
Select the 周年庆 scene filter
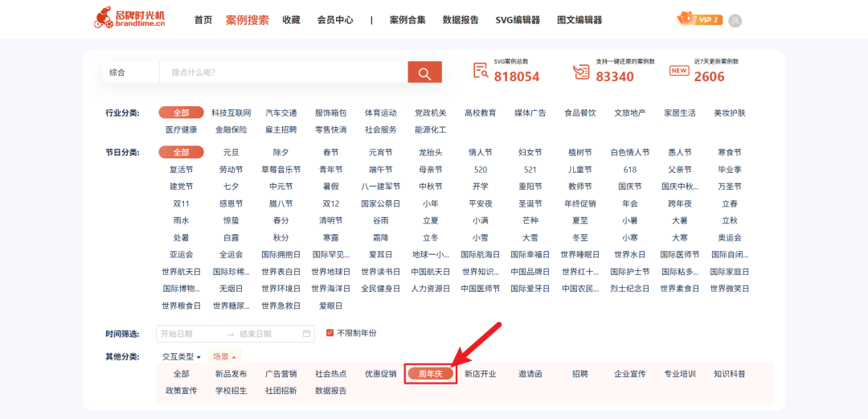tap(431, 373)
